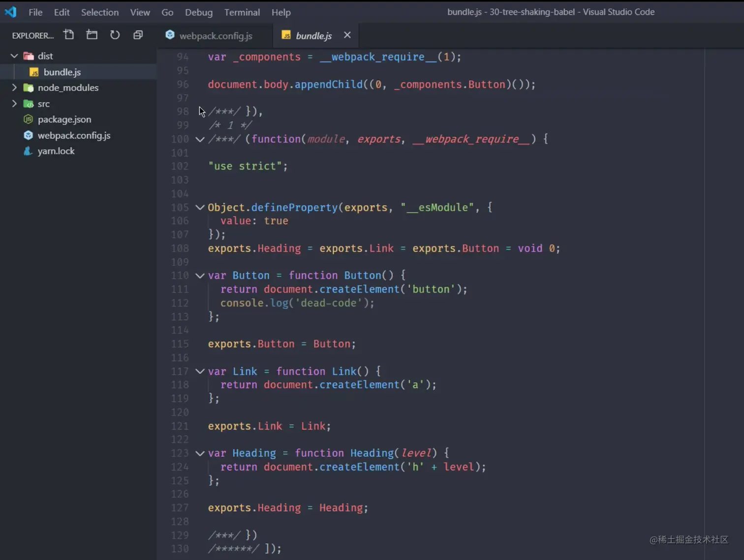Viewport: 744px width, 560px height.
Task: Click the JS icon on bundle.js tab
Action: pos(286,35)
